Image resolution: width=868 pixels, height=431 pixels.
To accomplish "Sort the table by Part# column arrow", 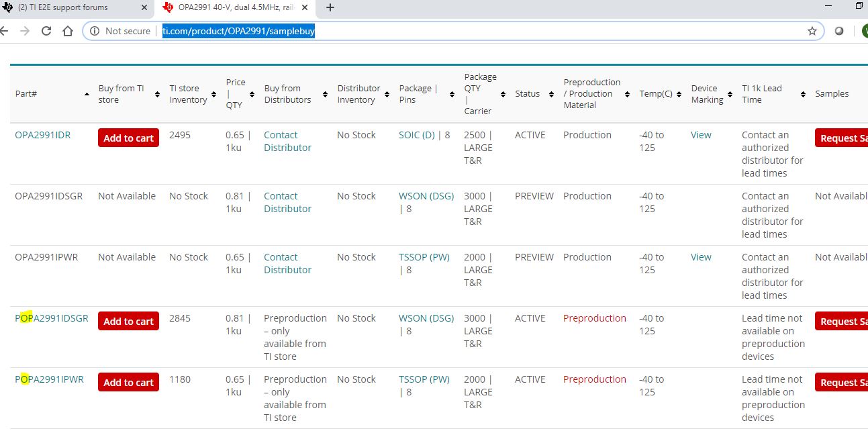I will coord(87,94).
